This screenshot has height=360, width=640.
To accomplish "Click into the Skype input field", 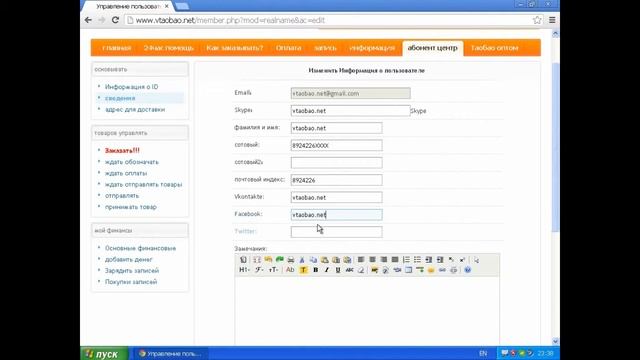I will [x=350, y=111].
